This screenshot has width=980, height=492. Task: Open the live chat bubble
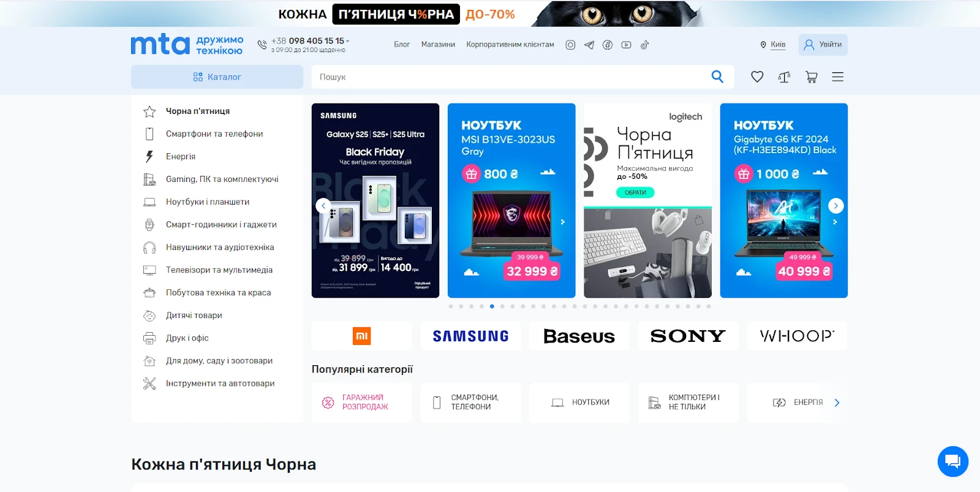[x=952, y=461]
